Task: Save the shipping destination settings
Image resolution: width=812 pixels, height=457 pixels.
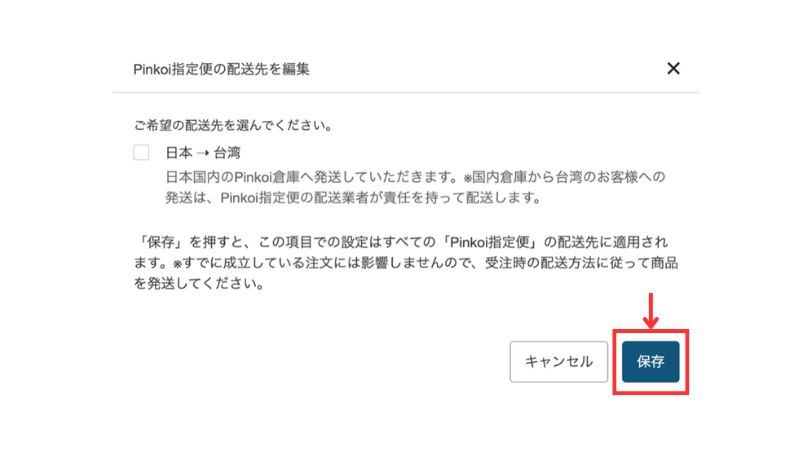Action: point(650,362)
